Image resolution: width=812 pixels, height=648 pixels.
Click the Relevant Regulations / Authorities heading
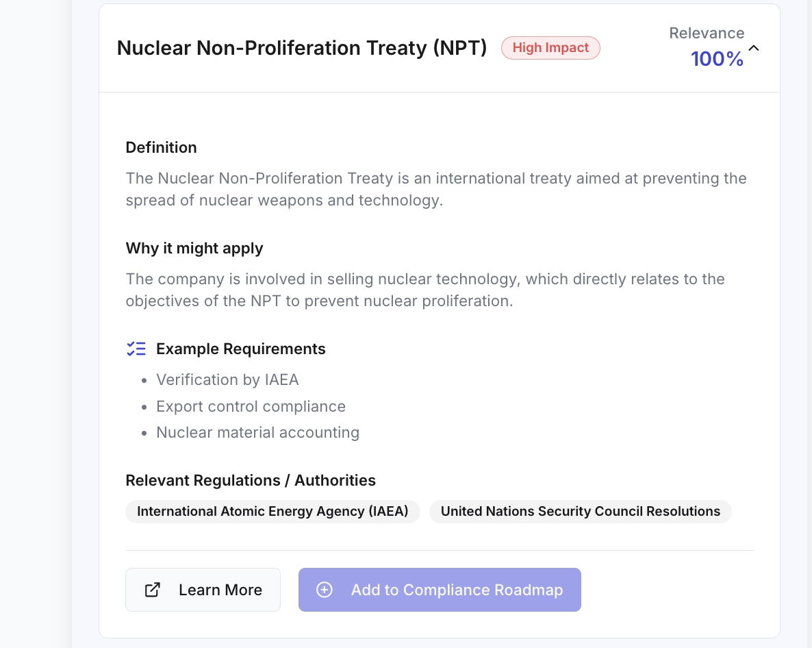click(251, 480)
